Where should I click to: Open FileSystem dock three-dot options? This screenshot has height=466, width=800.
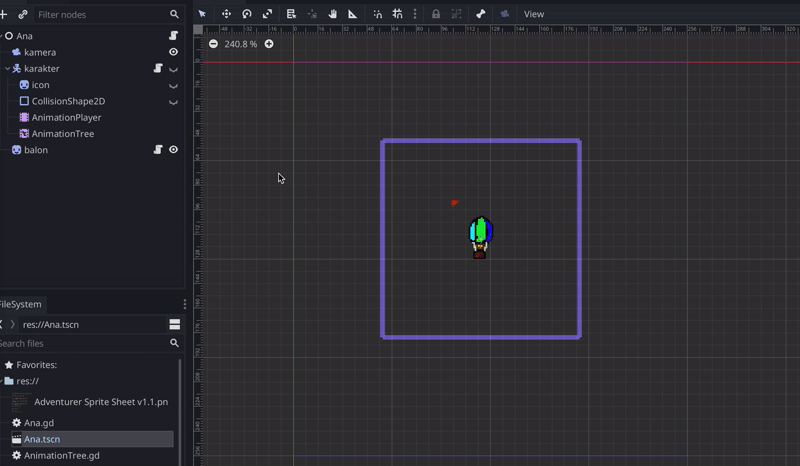[185, 304]
